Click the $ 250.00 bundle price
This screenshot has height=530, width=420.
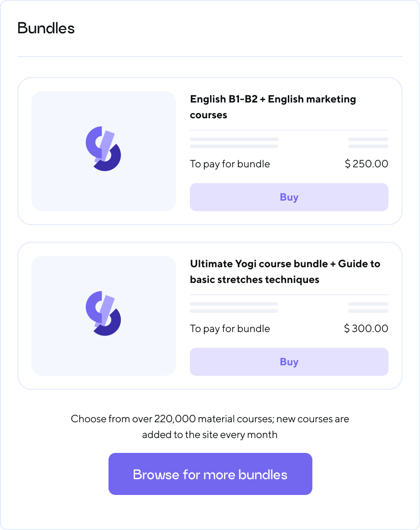pyautogui.click(x=366, y=164)
